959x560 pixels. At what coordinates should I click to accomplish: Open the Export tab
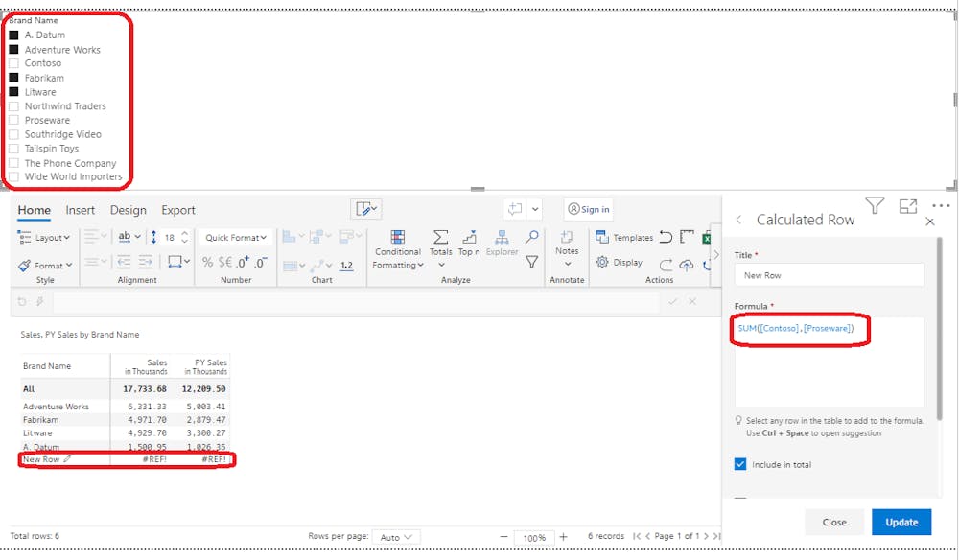[178, 210]
